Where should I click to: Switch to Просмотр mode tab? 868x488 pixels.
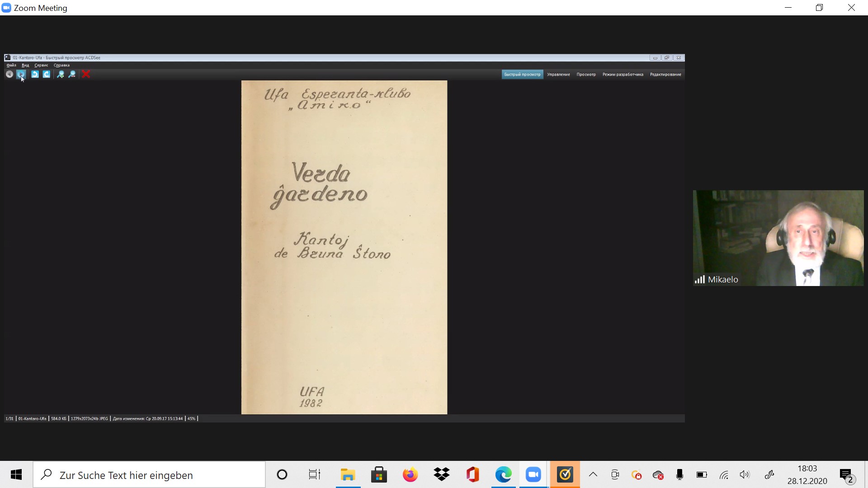coord(586,74)
